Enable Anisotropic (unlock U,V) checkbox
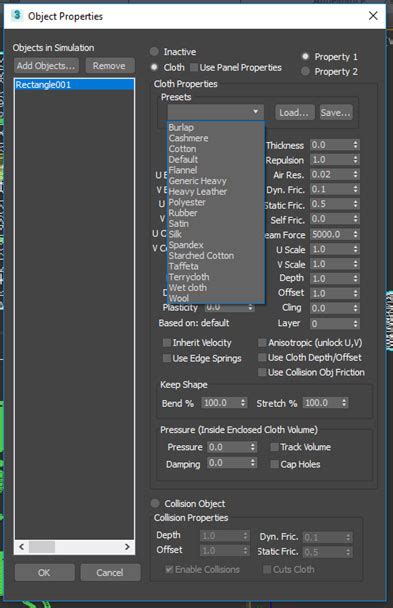 coord(262,342)
